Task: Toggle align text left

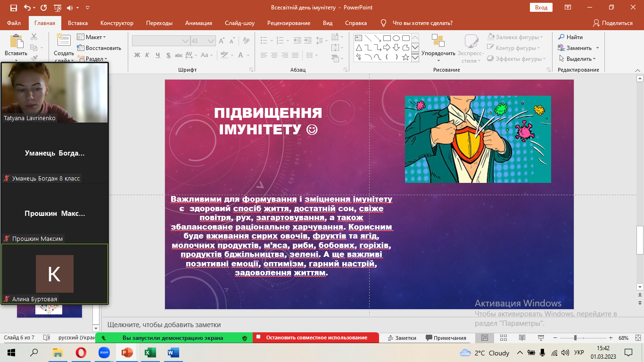Action: [x=264, y=55]
